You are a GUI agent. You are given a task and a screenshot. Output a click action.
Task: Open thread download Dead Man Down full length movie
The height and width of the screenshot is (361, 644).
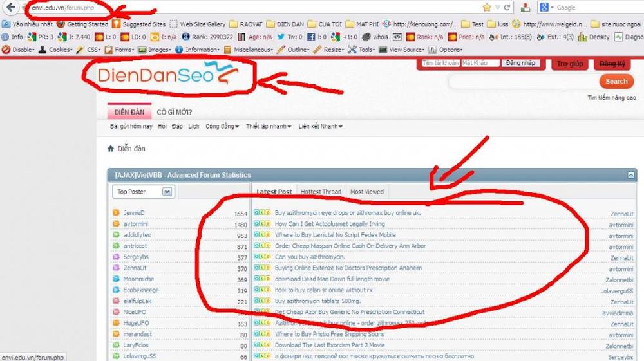332,279
